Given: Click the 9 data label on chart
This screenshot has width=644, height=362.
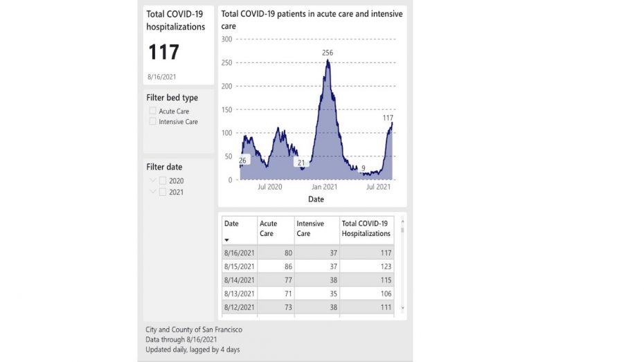Looking at the screenshot, I should click(x=363, y=168).
